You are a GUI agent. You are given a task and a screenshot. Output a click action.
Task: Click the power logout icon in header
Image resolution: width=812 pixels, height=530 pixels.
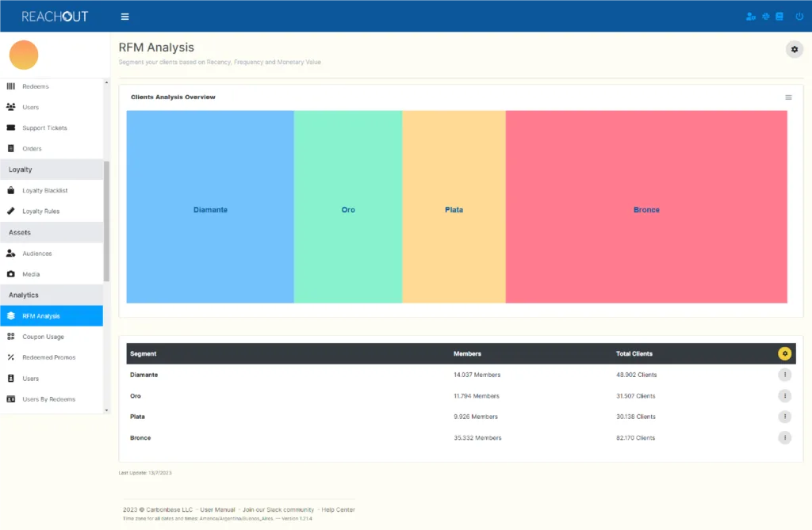tap(799, 17)
